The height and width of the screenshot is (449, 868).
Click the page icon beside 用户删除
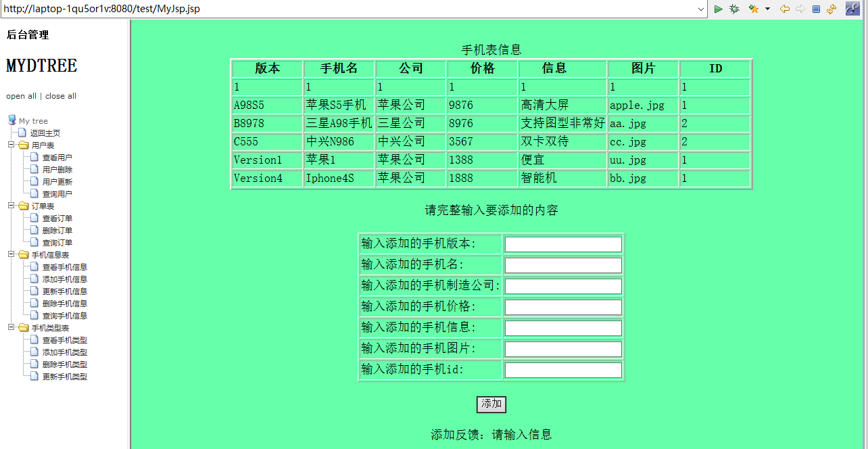click(34, 169)
